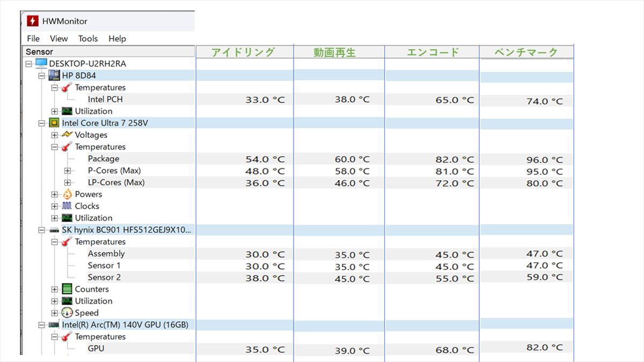The width and height of the screenshot is (644, 362).
Task: Click the 68.0 °C GPU encode value
Action: click(x=455, y=350)
